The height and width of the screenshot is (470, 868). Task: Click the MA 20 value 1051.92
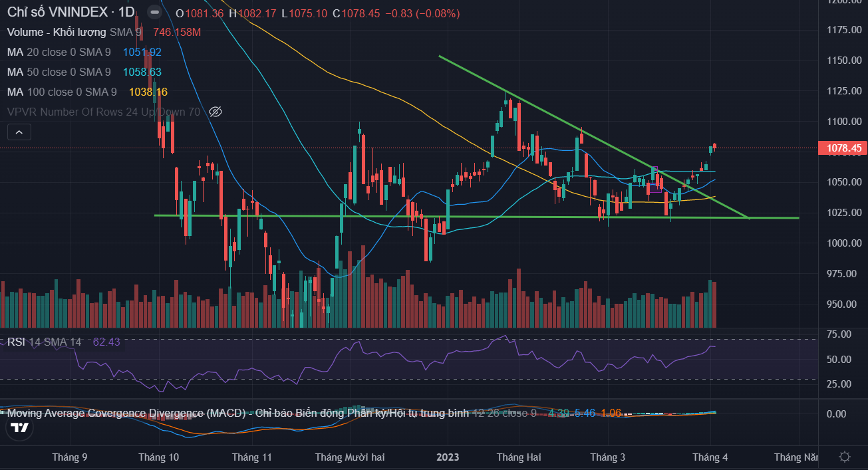tap(142, 52)
